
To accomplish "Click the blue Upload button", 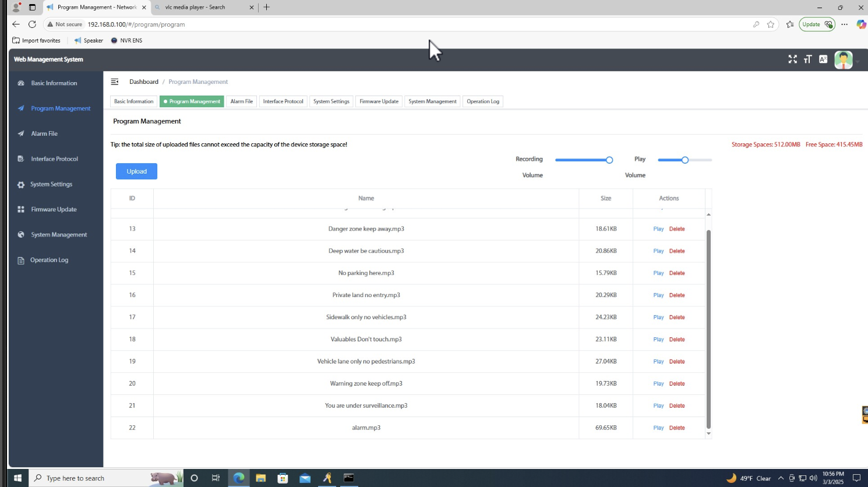I will pyautogui.click(x=136, y=171).
